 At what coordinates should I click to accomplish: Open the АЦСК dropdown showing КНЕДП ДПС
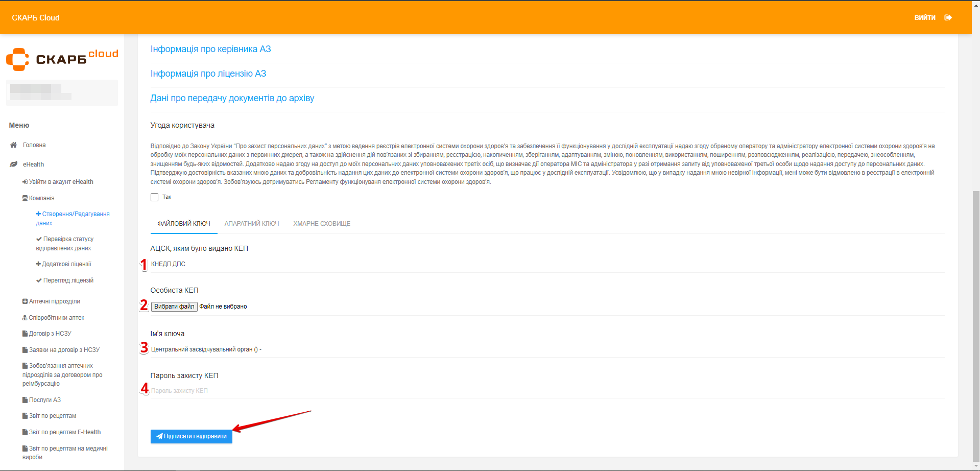[546, 264]
